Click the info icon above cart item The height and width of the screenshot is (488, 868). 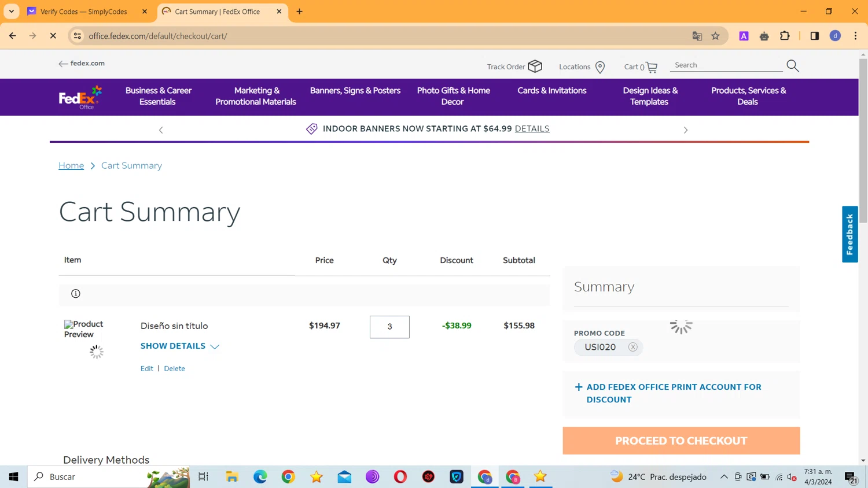(x=76, y=294)
